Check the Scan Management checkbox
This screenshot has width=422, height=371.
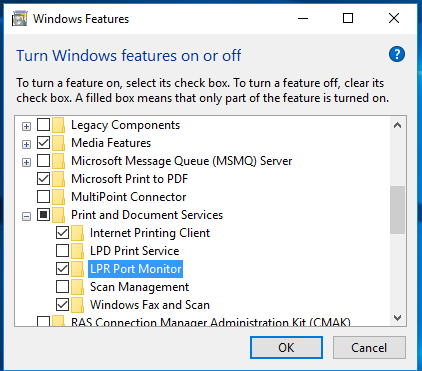pos(62,287)
